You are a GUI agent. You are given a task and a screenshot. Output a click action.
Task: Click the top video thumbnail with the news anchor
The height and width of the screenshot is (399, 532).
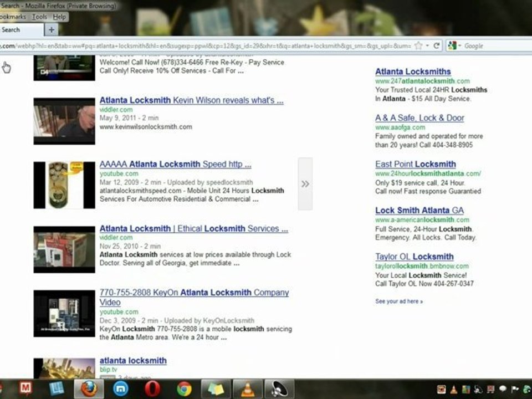[x=64, y=68]
